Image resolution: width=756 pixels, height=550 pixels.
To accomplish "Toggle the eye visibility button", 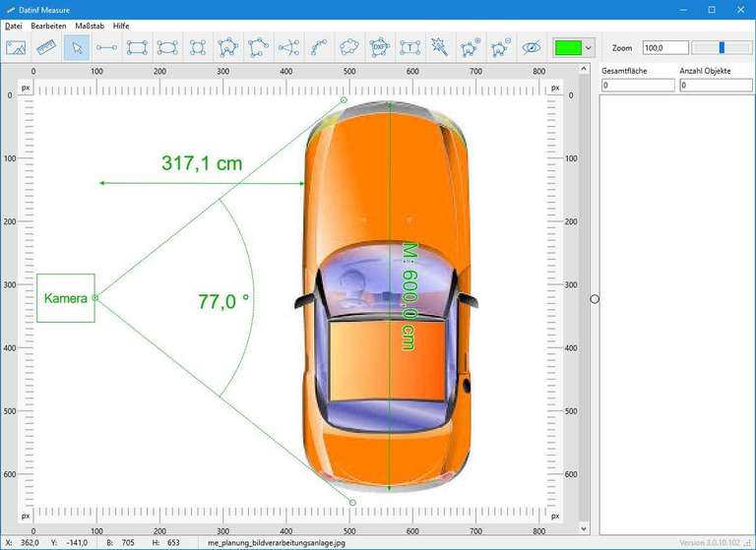I will pos(531,46).
